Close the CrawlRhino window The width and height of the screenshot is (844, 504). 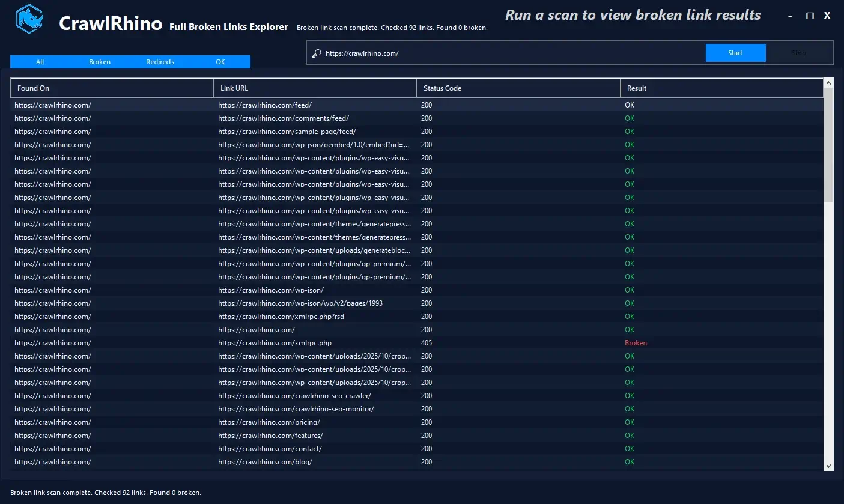point(827,16)
